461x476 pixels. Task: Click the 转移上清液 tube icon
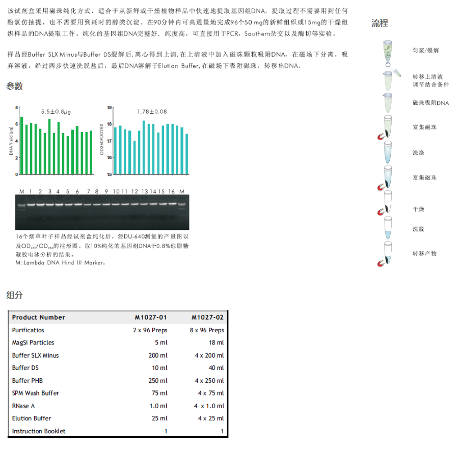(x=388, y=80)
